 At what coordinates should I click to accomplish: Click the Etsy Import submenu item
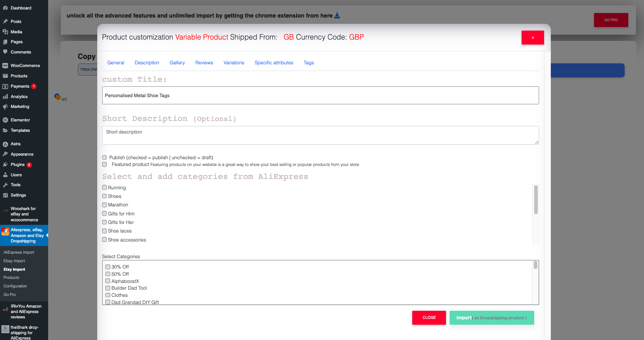point(14,269)
